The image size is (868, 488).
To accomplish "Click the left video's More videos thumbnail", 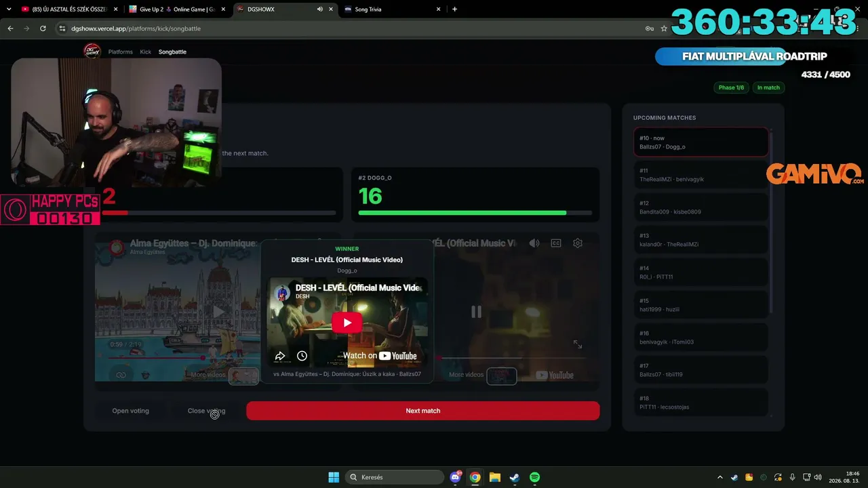I will [243, 375].
